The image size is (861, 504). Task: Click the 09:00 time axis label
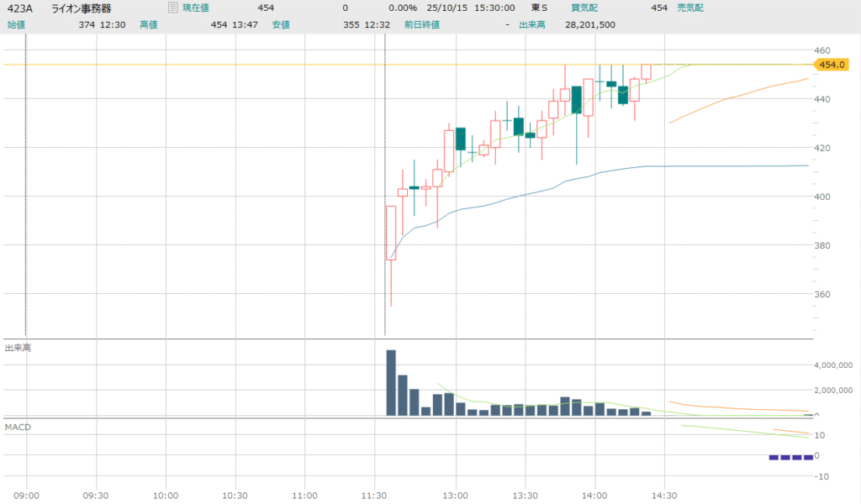pyautogui.click(x=27, y=496)
